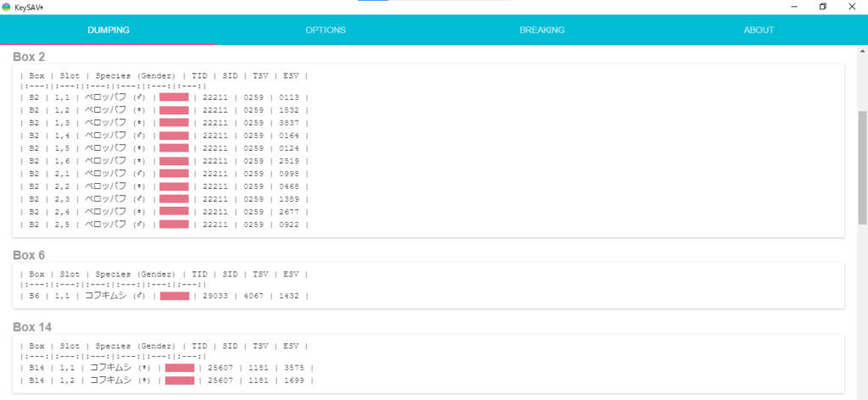The height and width of the screenshot is (400, 868).
Task: Click the pink block in row B14 1,2
Action: tap(179, 381)
